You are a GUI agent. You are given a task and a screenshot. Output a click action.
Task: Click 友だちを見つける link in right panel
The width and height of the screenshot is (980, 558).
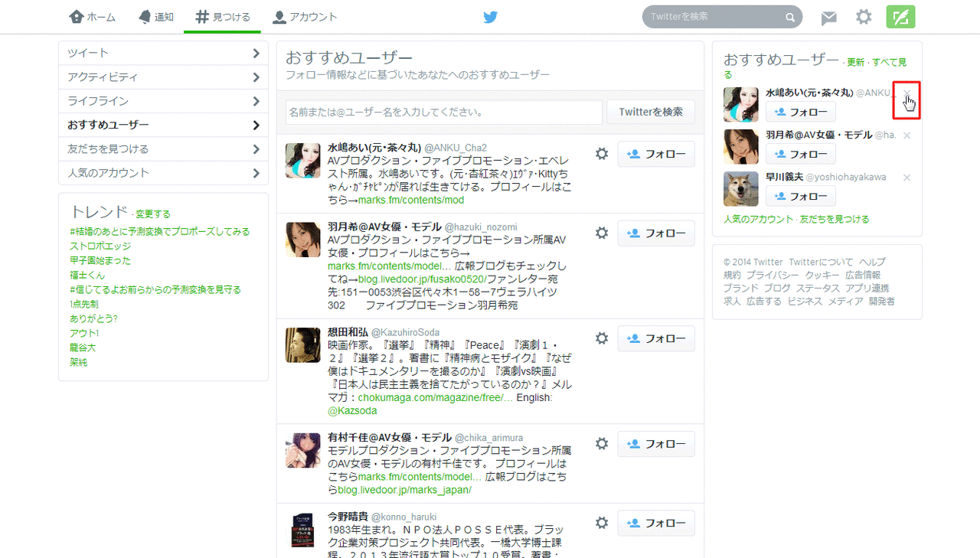[x=835, y=219]
